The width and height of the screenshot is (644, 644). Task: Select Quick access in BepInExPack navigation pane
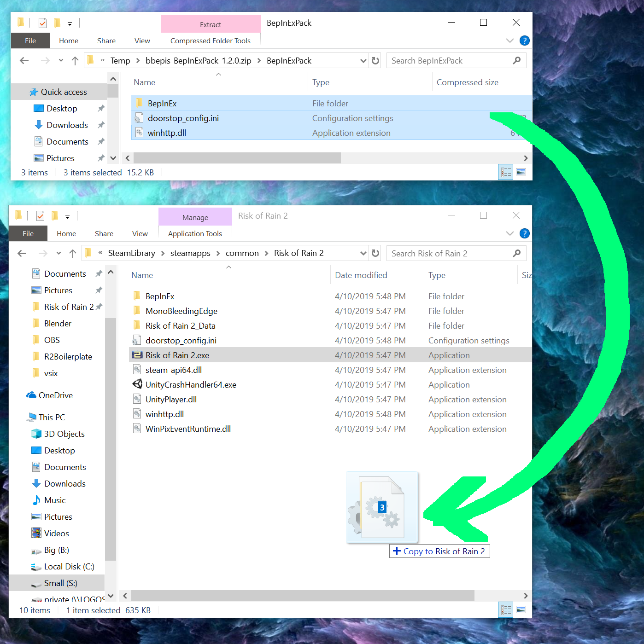click(x=59, y=92)
